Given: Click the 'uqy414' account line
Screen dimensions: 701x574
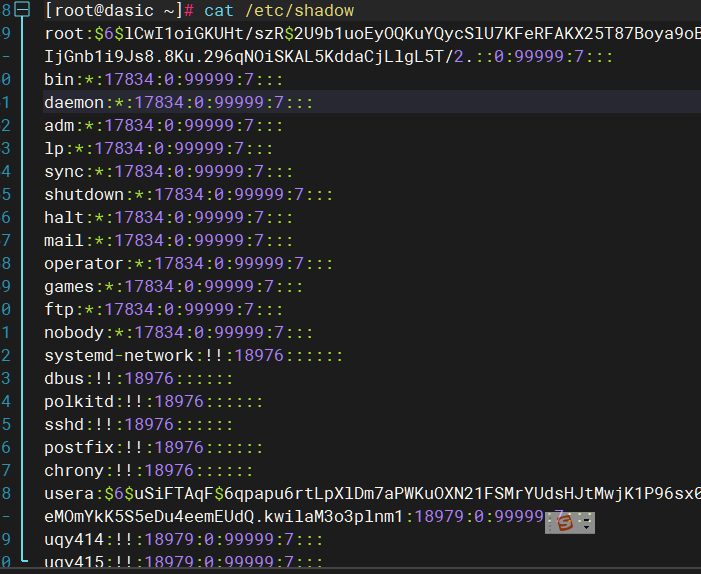Looking at the screenshot, I should (x=183, y=540).
